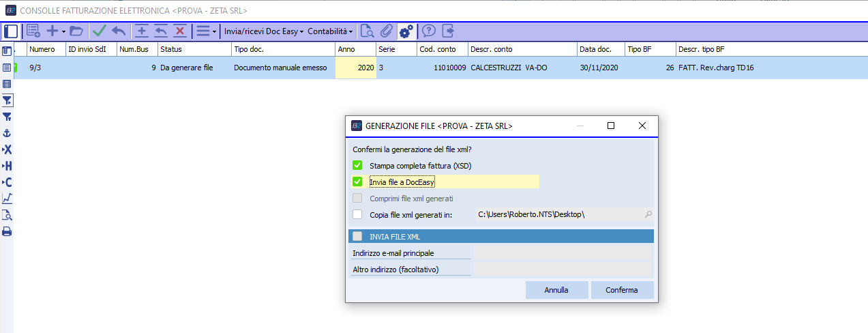Click the plus add icon in toolbar
The height and width of the screenshot is (333, 868).
[52, 31]
